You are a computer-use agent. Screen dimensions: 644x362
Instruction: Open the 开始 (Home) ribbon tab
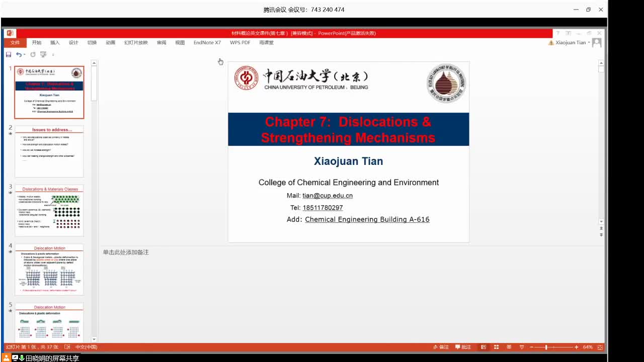(37, 43)
